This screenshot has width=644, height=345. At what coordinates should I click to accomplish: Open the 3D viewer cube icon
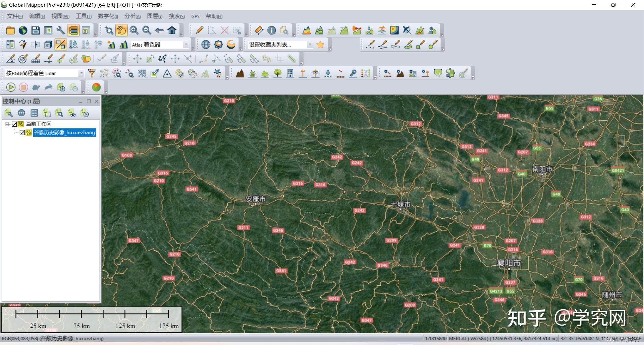tap(48, 45)
